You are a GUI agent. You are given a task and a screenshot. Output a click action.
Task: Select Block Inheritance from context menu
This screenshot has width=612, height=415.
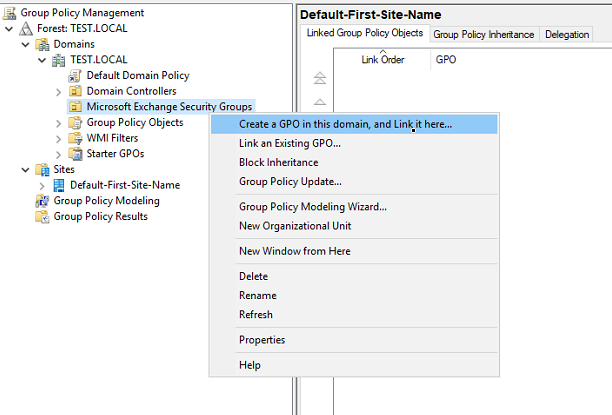354,162
